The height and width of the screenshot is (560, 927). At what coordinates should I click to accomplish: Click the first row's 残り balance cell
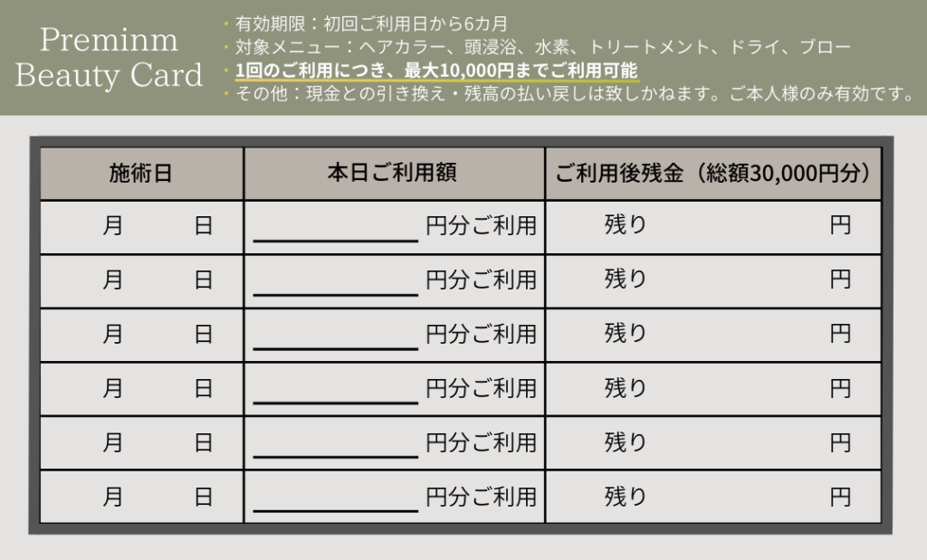[x=712, y=226]
